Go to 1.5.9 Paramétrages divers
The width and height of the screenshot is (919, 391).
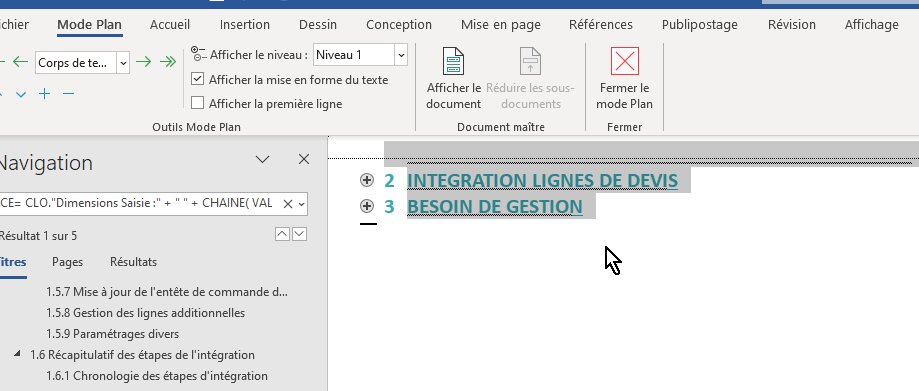pyautogui.click(x=113, y=334)
